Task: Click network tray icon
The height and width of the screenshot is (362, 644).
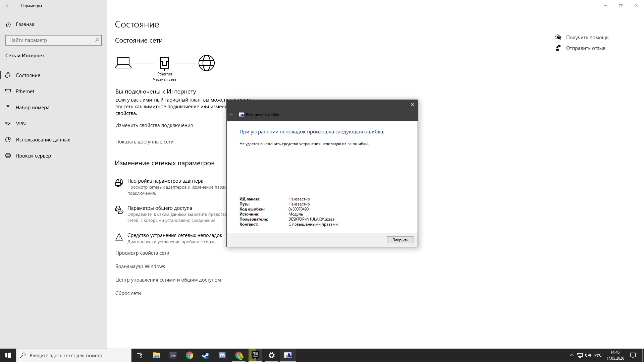Action: [580, 355]
